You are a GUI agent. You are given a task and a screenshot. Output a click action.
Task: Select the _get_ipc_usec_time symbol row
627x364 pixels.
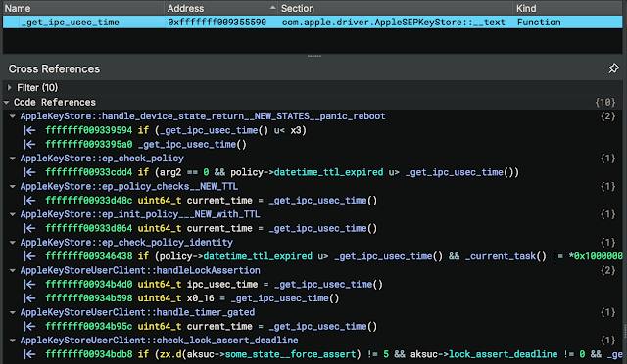(x=313, y=22)
